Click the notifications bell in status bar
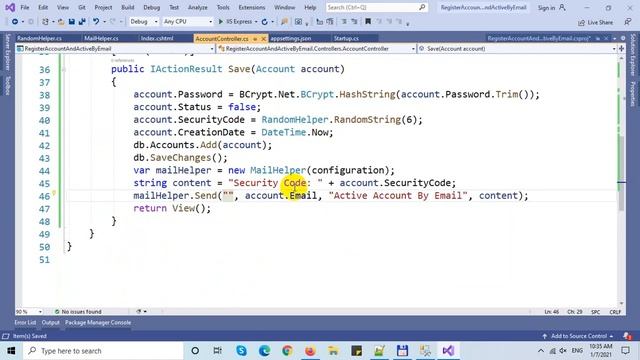The width and height of the screenshot is (640, 360). pos(627,336)
